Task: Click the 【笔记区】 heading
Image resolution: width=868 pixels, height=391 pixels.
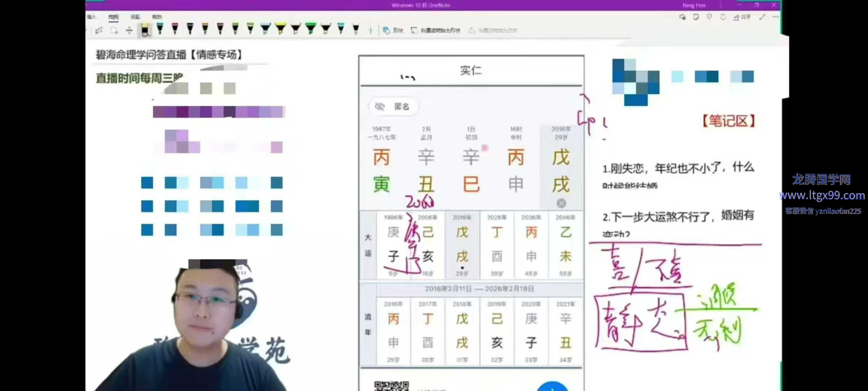Action: (728, 121)
